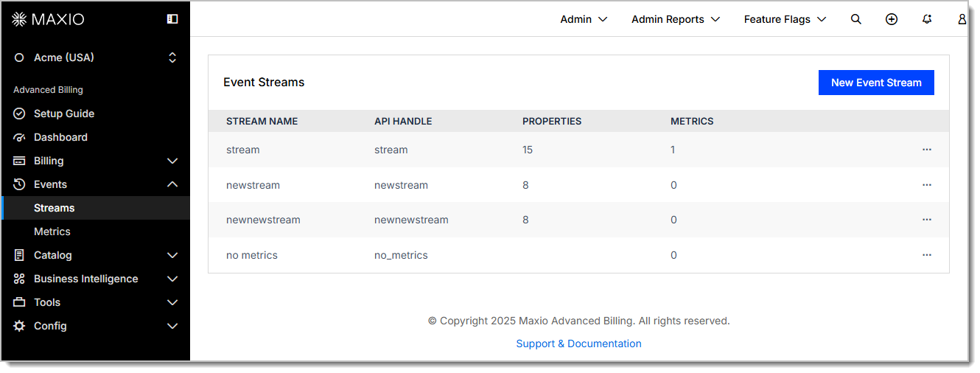The height and width of the screenshot is (373, 980).
Task: Open the Feature Flags dropdown
Action: tap(785, 19)
